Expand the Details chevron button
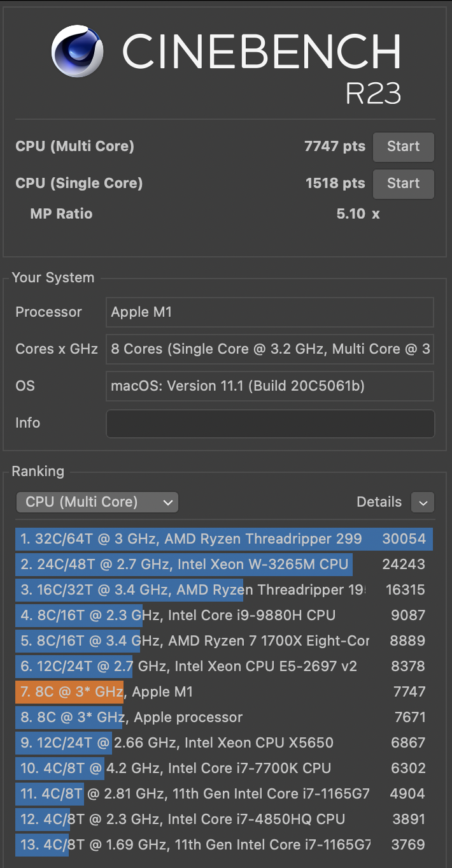452x868 pixels. click(x=423, y=502)
